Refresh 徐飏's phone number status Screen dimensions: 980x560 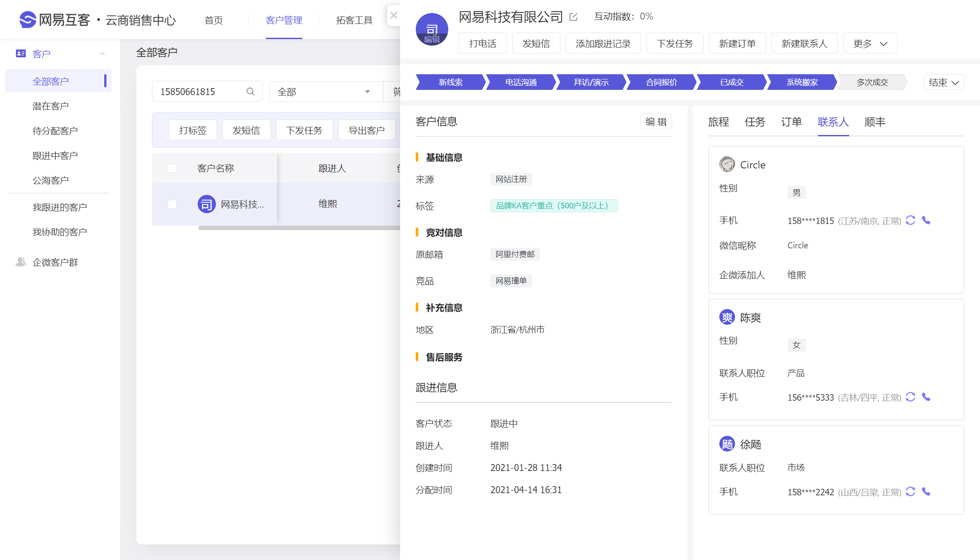click(x=910, y=492)
